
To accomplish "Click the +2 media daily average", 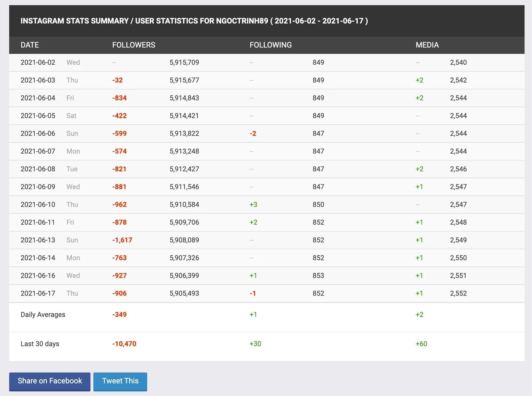I will click(419, 314).
